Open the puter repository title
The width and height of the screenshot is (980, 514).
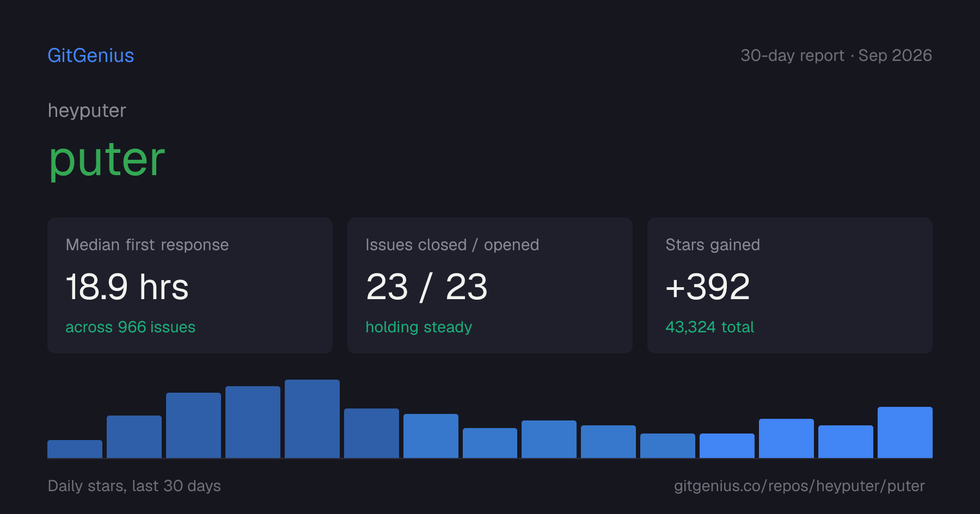(x=107, y=159)
